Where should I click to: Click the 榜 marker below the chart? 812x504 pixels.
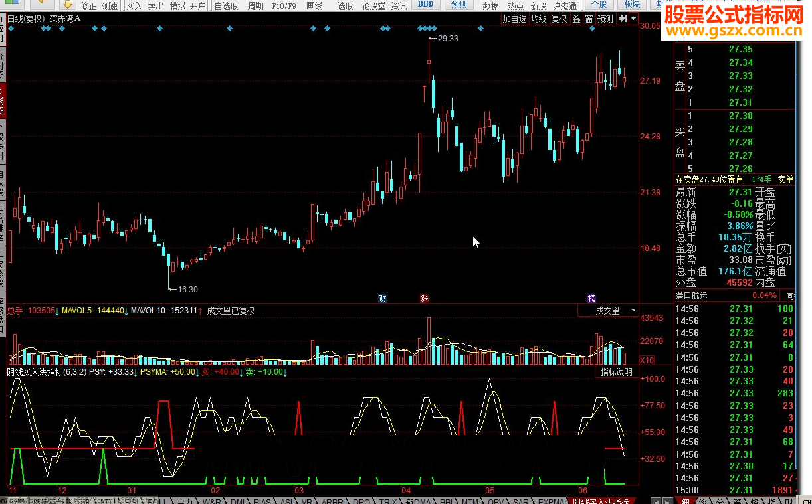[591, 298]
